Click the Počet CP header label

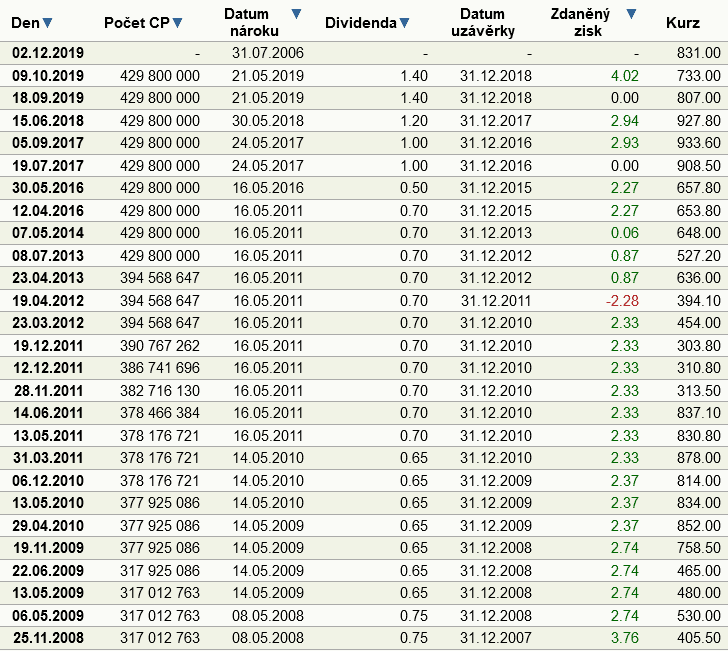(137, 23)
